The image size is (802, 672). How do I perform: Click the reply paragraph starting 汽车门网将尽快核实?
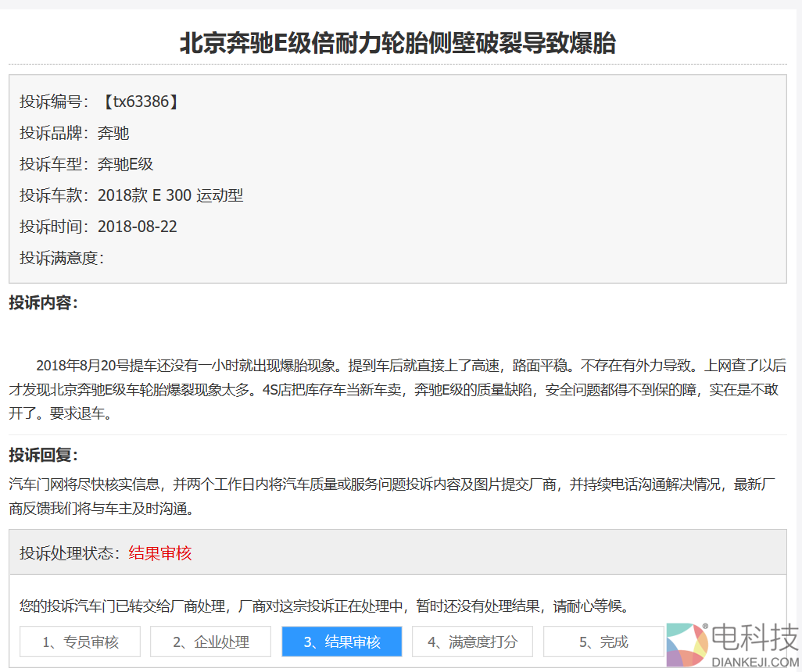click(391, 496)
